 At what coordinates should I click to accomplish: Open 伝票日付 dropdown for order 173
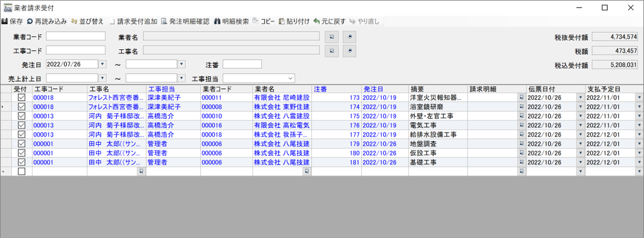(x=580, y=98)
